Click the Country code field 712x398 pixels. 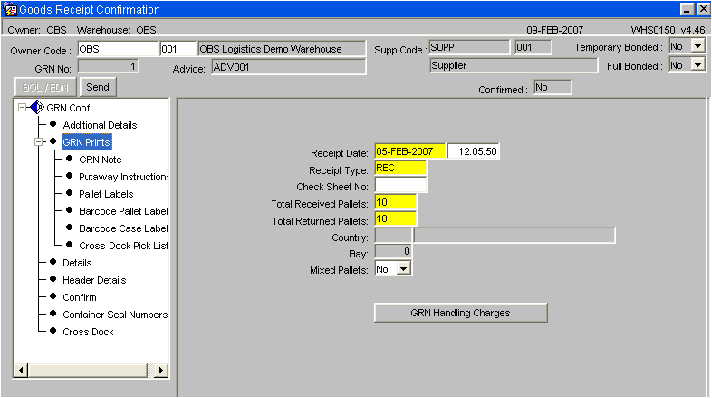[x=393, y=235]
